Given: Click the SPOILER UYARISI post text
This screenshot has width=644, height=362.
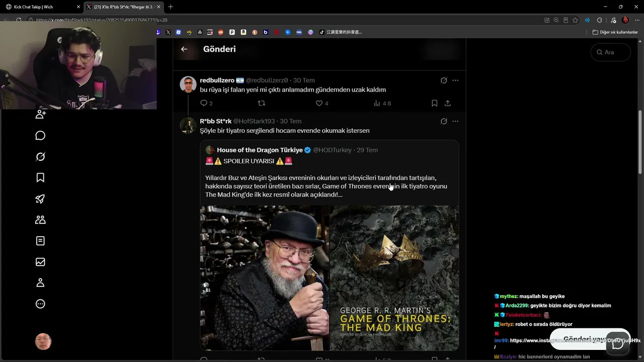Looking at the screenshot, I should tap(249, 161).
